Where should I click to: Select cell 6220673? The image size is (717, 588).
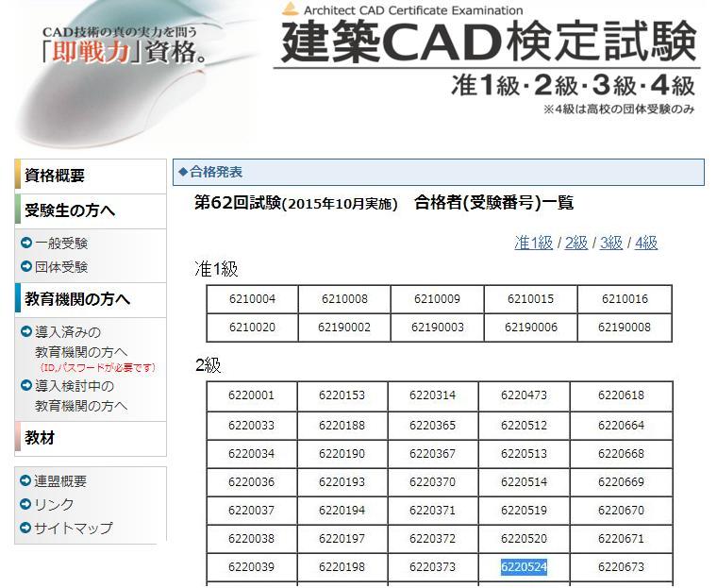click(621, 567)
